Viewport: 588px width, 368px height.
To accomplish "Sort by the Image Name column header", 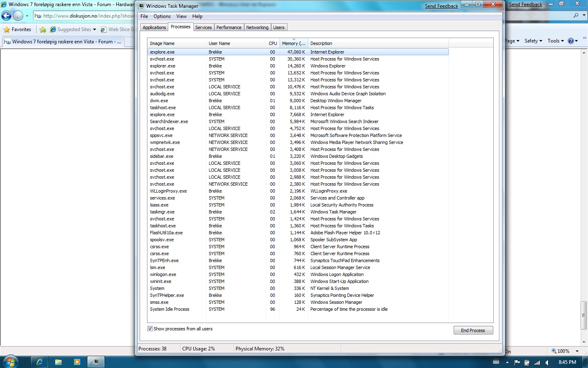I will click(x=177, y=43).
